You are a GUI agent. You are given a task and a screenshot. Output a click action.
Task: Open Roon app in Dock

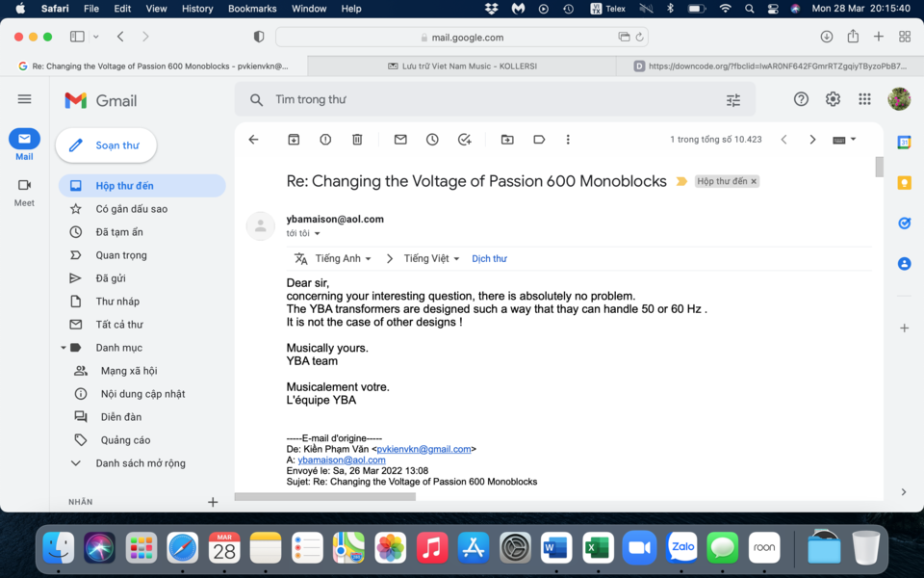[x=764, y=547]
